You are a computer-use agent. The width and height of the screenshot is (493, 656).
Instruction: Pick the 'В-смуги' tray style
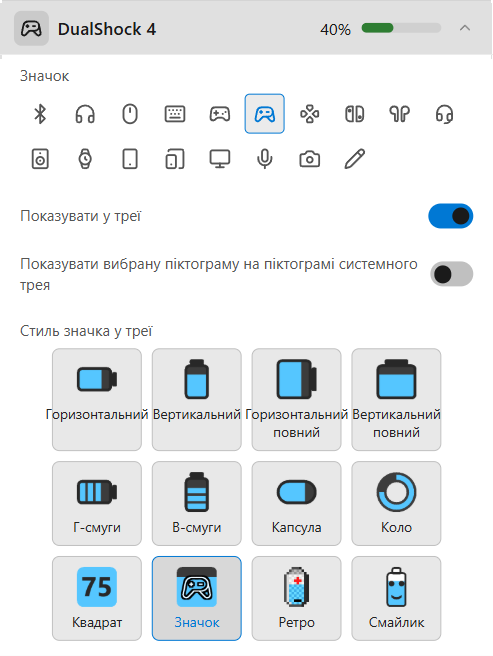point(197,503)
